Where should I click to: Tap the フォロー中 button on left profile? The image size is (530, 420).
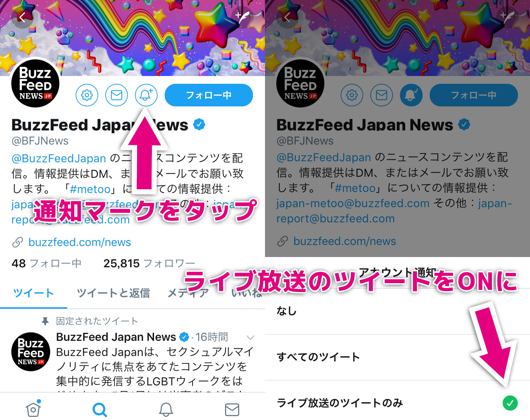[209, 95]
